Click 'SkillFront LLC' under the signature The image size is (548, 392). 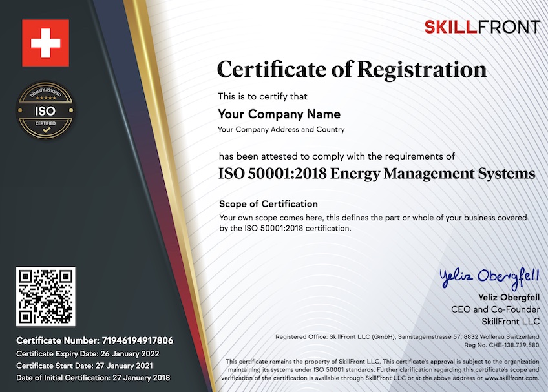511,322
